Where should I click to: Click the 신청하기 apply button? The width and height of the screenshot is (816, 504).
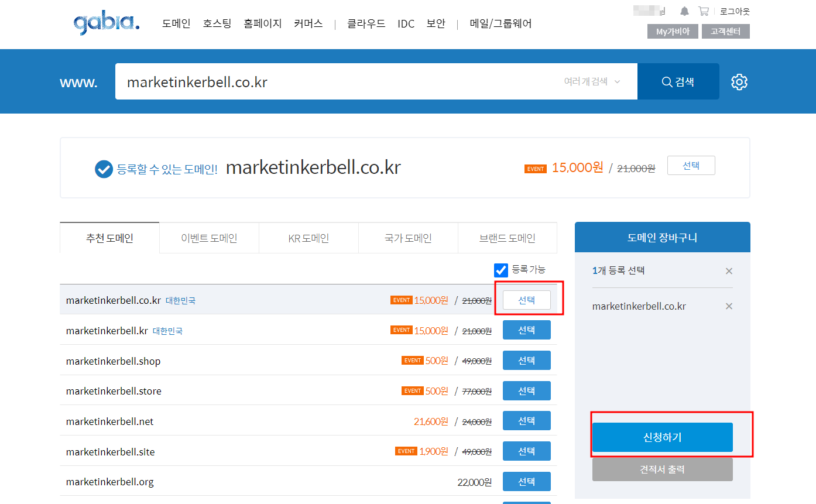pyautogui.click(x=662, y=437)
